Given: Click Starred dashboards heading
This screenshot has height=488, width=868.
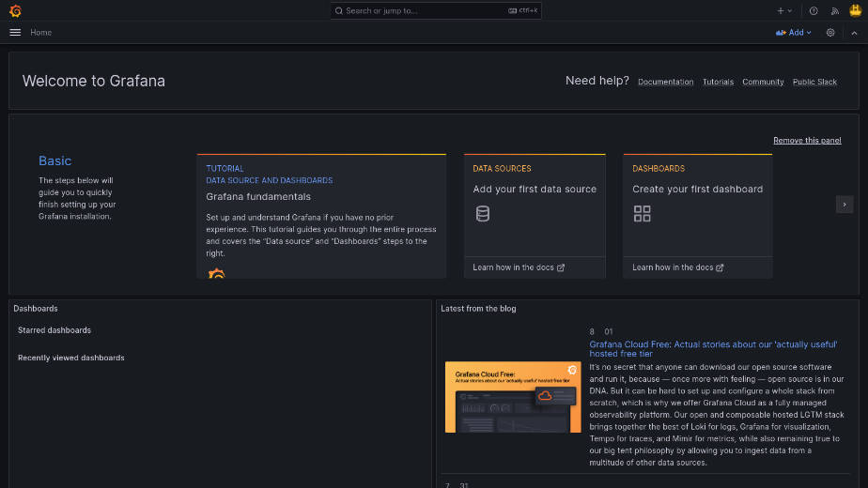Looking at the screenshot, I should click(54, 330).
